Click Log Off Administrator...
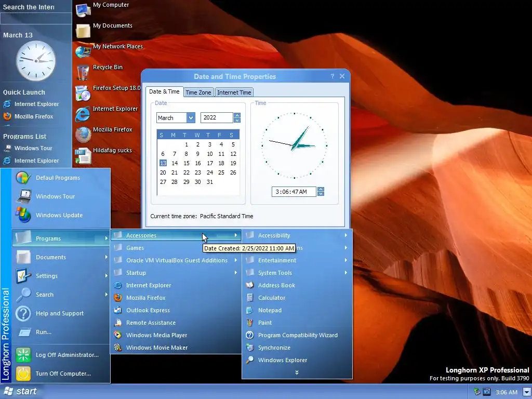 pos(61,355)
